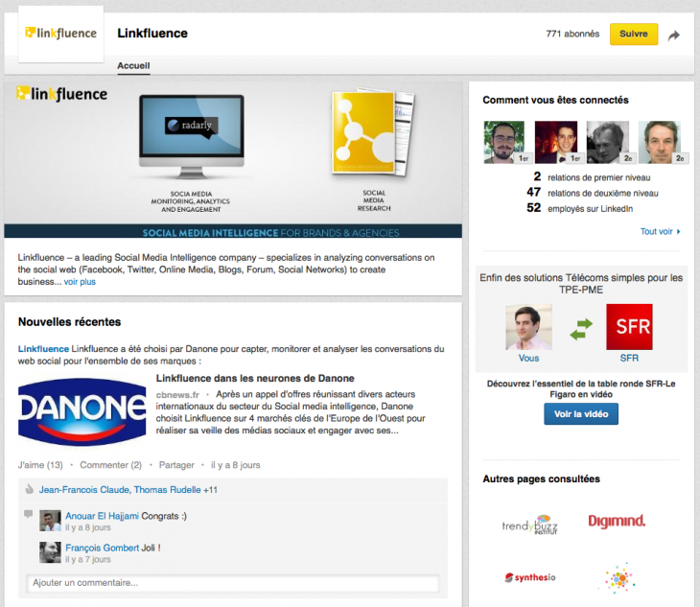Open Tout voir connections link
This screenshot has height=607, width=700.
pos(660,231)
